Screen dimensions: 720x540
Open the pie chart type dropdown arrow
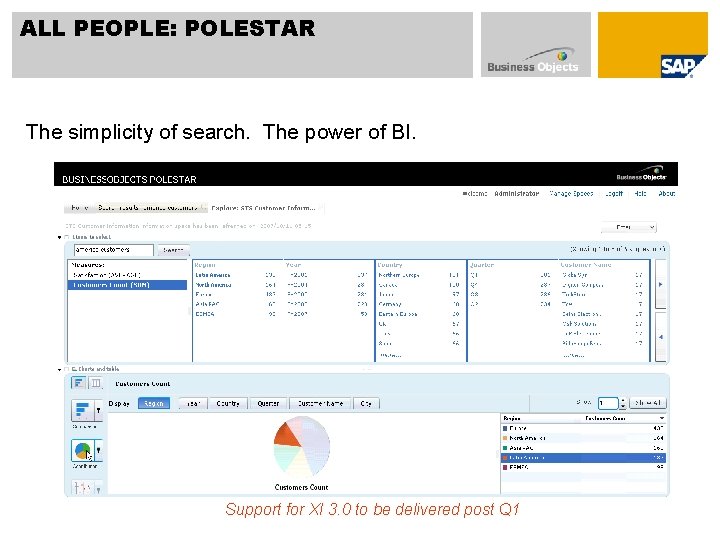tap(98, 450)
